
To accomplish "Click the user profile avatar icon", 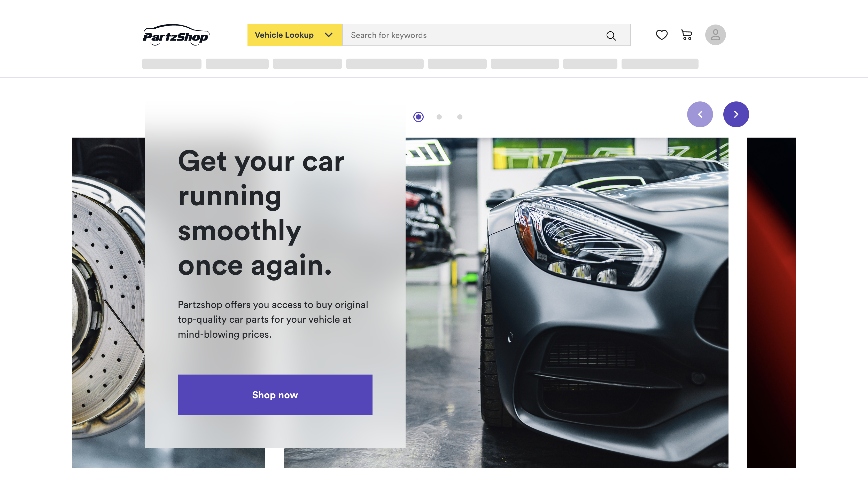I will (x=715, y=35).
